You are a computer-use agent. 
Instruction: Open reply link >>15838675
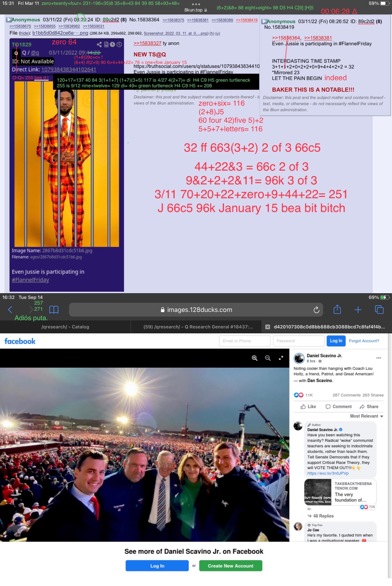coord(20,26)
